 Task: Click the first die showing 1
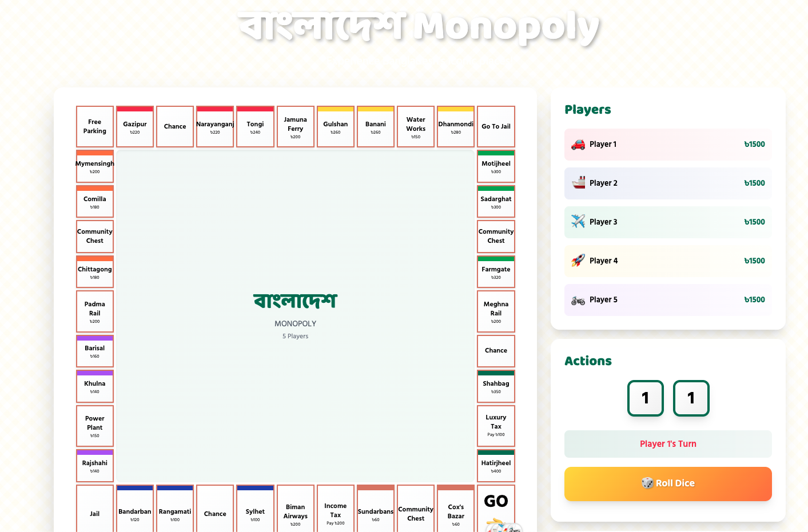coord(645,398)
